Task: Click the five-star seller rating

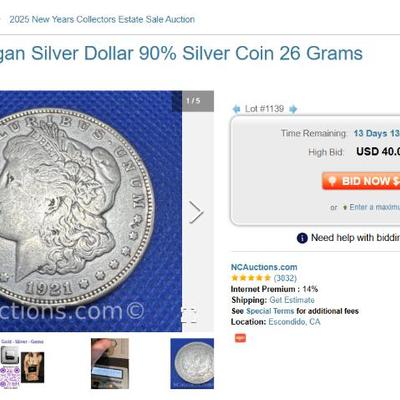Action: [x=251, y=278]
